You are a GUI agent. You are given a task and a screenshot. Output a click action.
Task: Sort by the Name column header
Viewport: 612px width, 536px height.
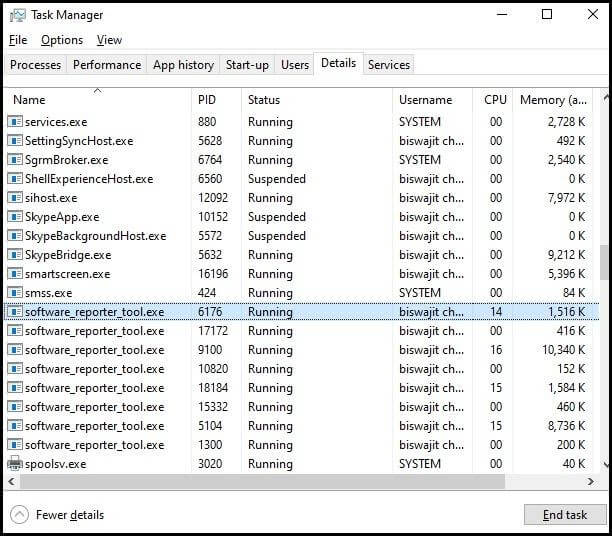pyautogui.click(x=98, y=100)
